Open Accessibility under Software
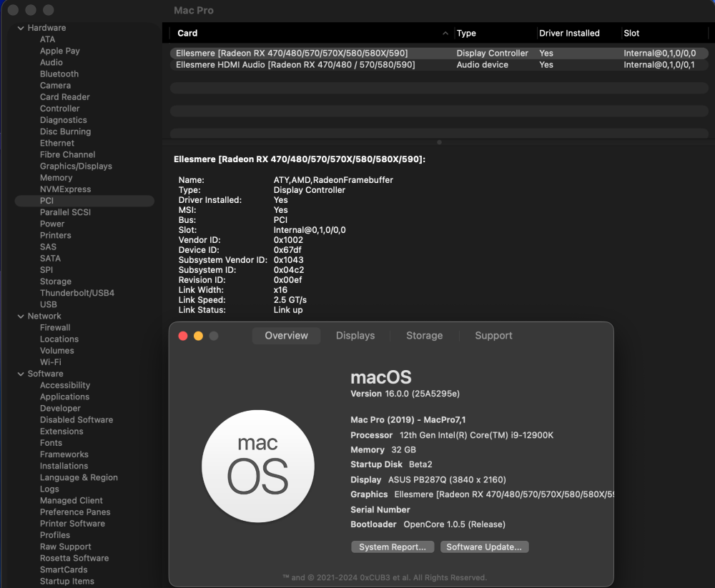The image size is (715, 588). click(x=65, y=385)
